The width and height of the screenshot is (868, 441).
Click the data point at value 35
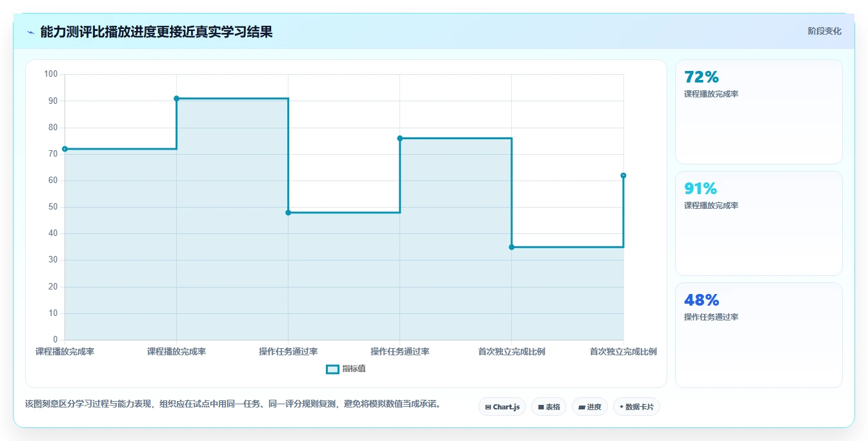[512, 247]
